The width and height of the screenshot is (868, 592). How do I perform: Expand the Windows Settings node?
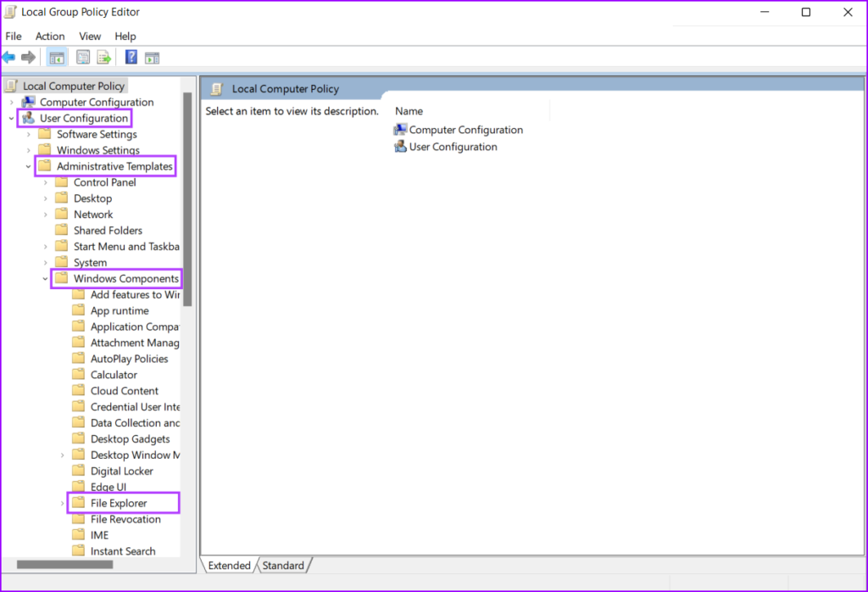point(29,150)
